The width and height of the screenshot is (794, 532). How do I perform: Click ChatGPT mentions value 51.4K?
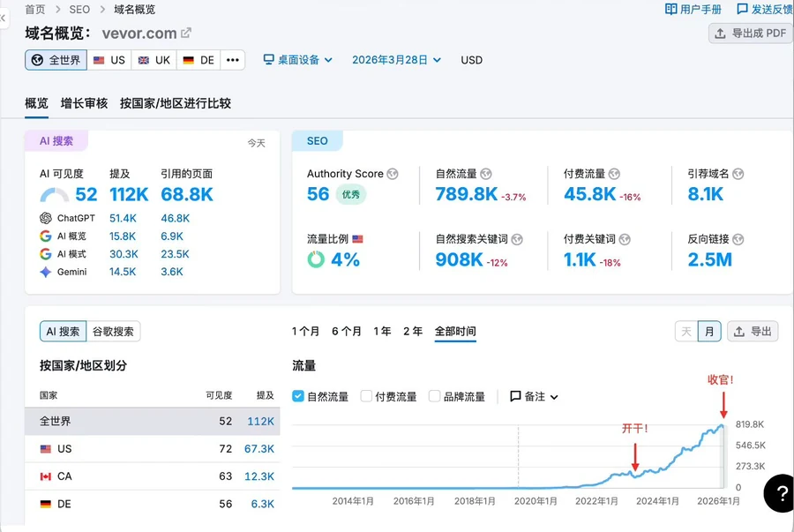[123, 218]
